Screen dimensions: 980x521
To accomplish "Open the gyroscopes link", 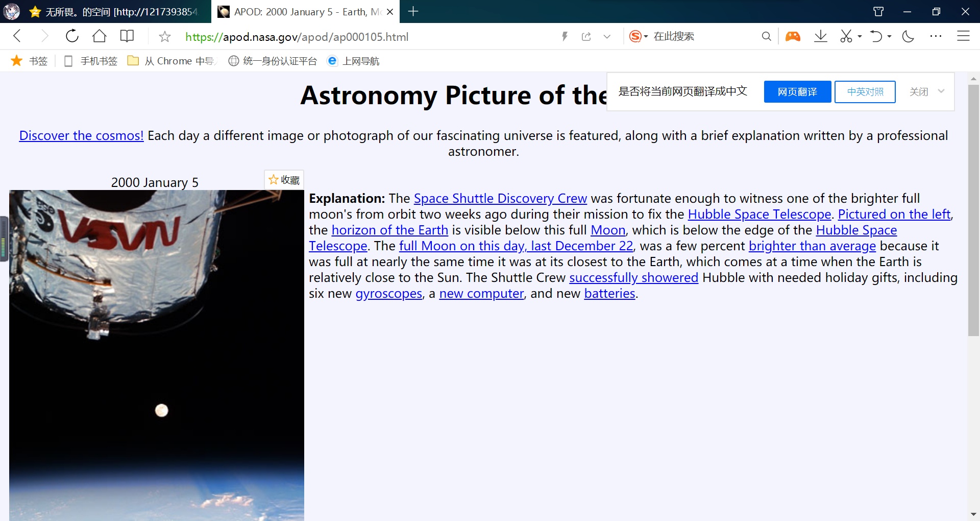I will pos(389,293).
